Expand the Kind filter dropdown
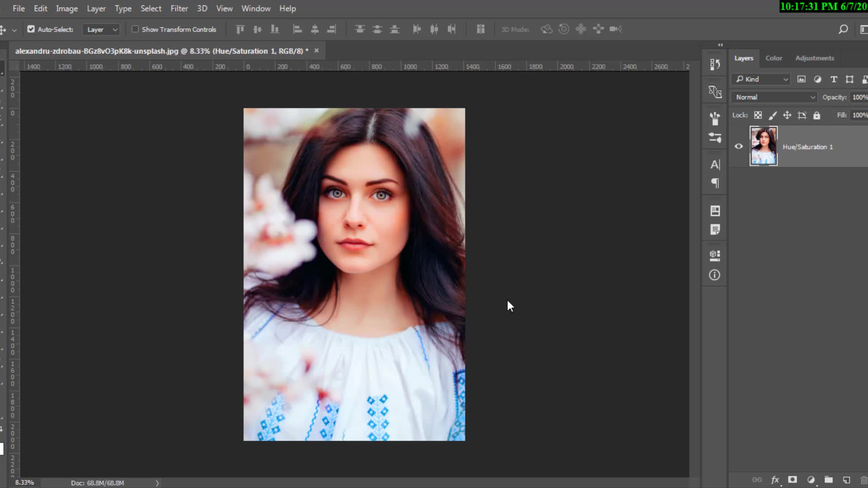The width and height of the screenshot is (868, 488). (761, 79)
